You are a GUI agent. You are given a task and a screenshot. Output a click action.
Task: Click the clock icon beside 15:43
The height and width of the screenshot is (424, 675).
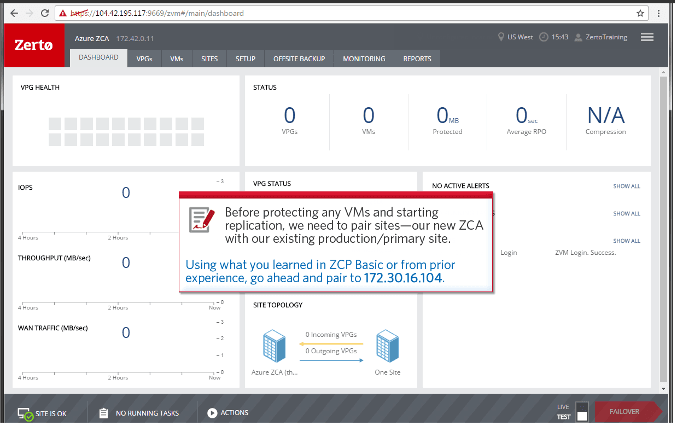click(544, 37)
